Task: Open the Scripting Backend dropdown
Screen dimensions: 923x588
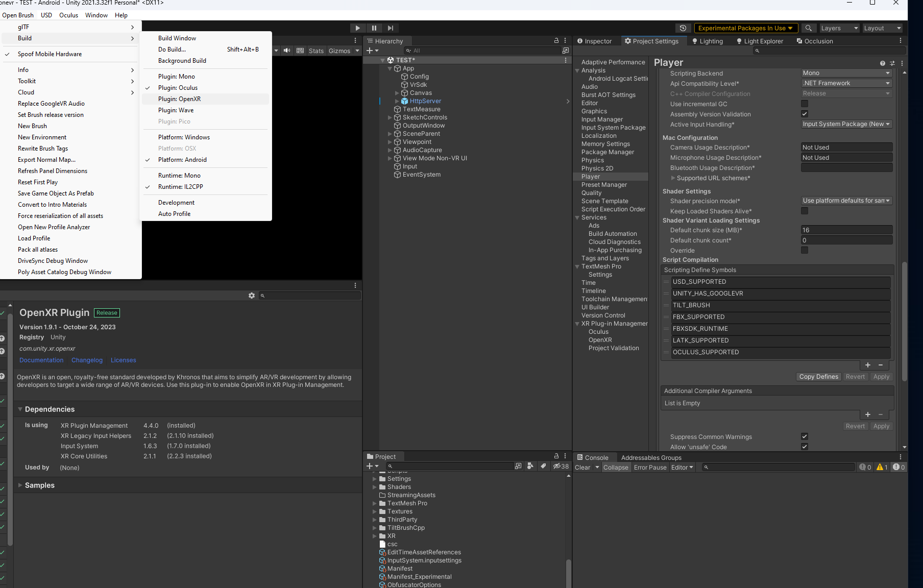Action: [x=846, y=72]
